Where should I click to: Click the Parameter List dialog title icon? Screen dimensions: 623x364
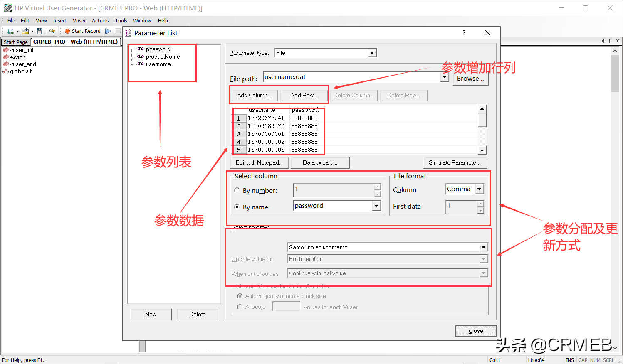[128, 33]
